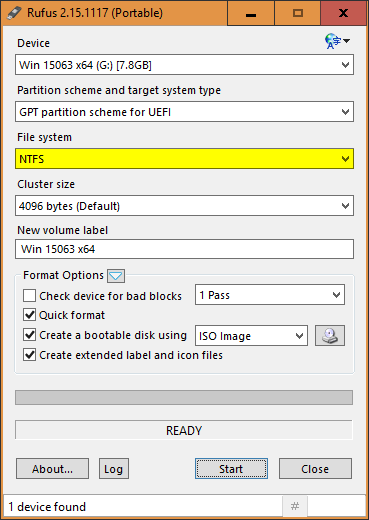Click the 'New volume label' caption
This screenshot has height=520, width=369.
63,230
